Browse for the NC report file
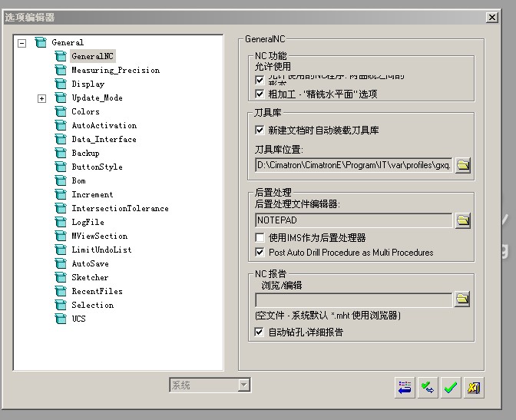 coord(462,299)
